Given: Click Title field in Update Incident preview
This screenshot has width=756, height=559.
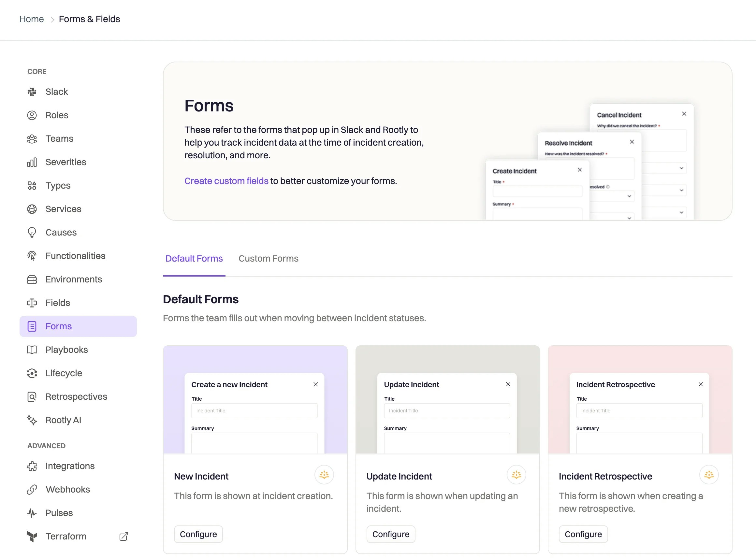Looking at the screenshot, I should click(x=447, y=411).
